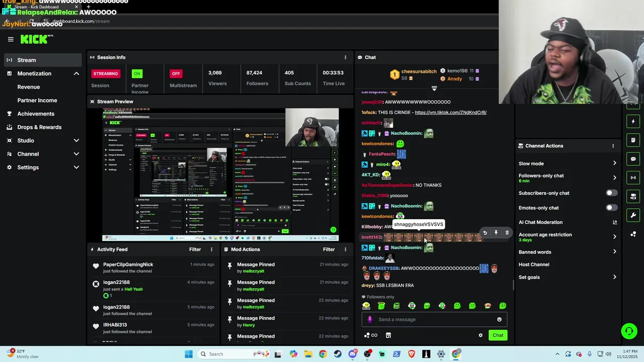Expand the Studio section
Screen dimensions: 644x362
(76, 141)
